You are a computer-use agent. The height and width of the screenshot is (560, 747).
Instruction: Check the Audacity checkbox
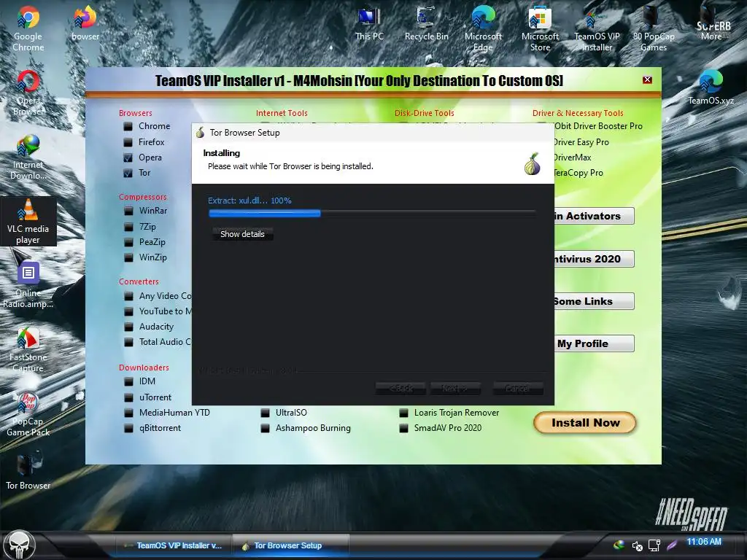point(128,327)
